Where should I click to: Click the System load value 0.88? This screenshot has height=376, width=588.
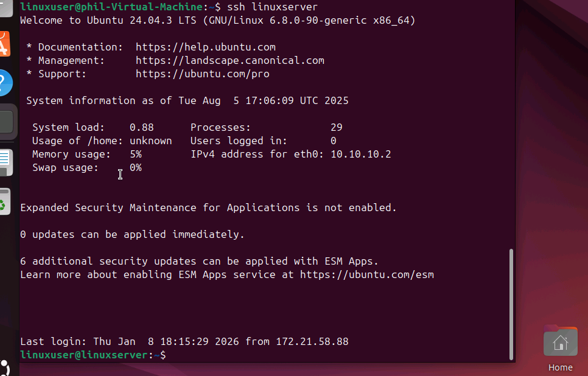click(x=141, y=127)
